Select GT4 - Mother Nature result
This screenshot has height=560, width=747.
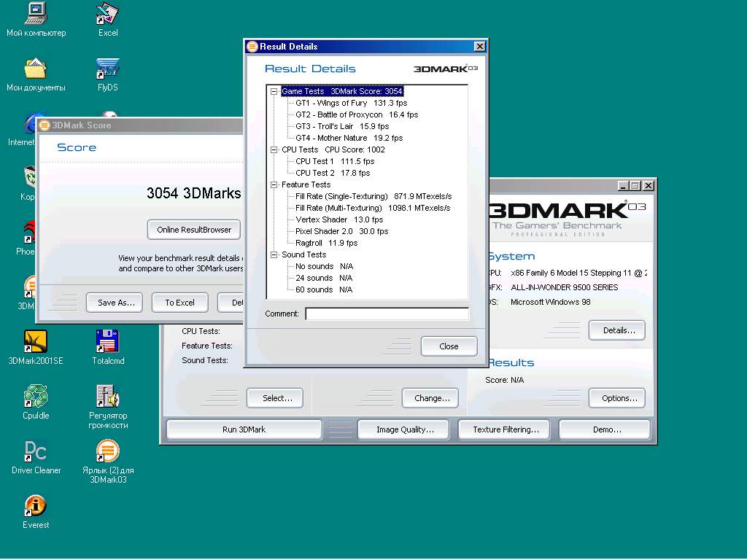pyautogui.click(x=349, y=138)
